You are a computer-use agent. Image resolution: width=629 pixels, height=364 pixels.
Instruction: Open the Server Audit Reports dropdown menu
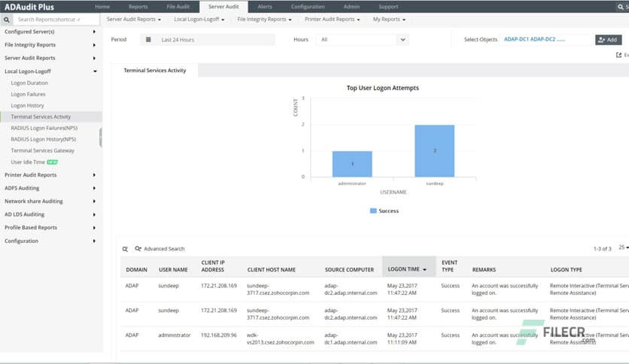click(134, 20)
